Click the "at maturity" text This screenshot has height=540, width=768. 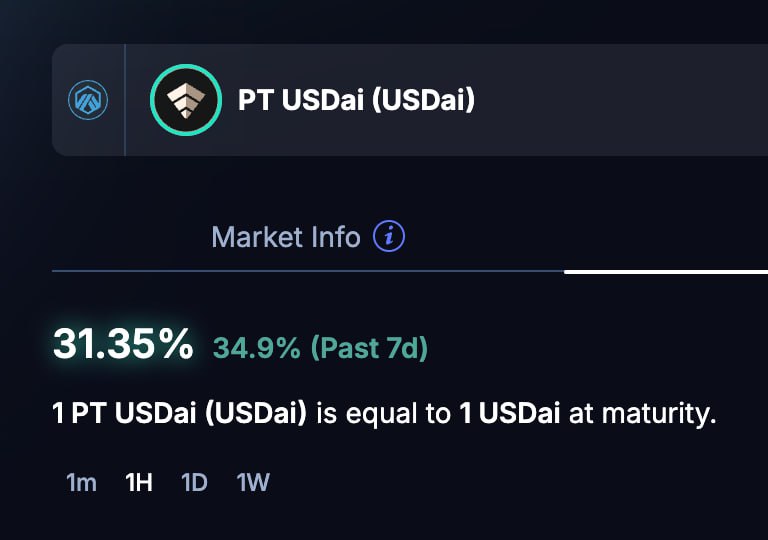tap(643, 414)
